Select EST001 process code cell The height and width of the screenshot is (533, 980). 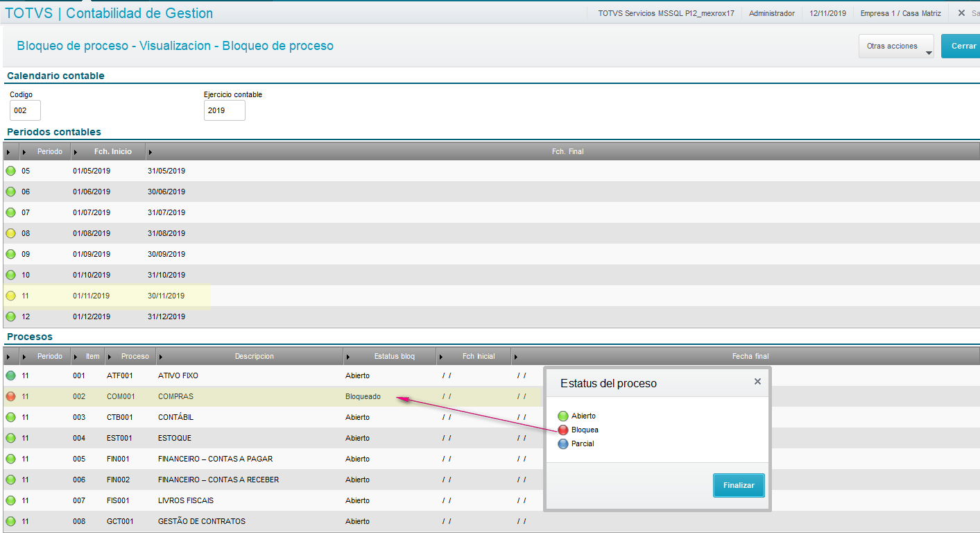coord(120,438)
